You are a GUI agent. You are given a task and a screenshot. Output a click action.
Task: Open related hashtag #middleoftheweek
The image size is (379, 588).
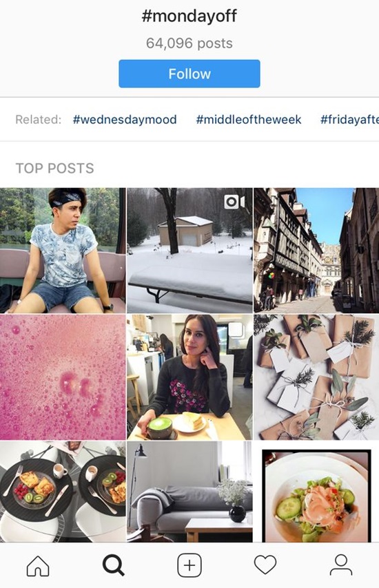(x=249, y=120)
